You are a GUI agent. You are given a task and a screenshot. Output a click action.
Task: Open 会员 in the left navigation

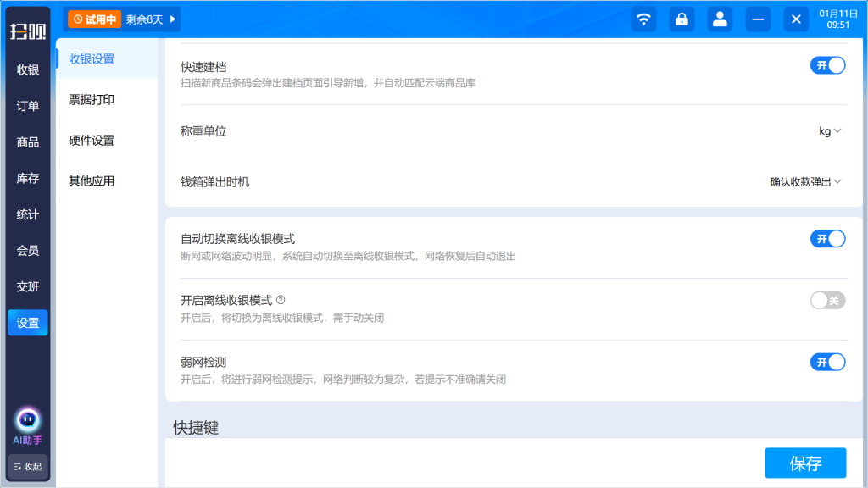pos(28,251)
